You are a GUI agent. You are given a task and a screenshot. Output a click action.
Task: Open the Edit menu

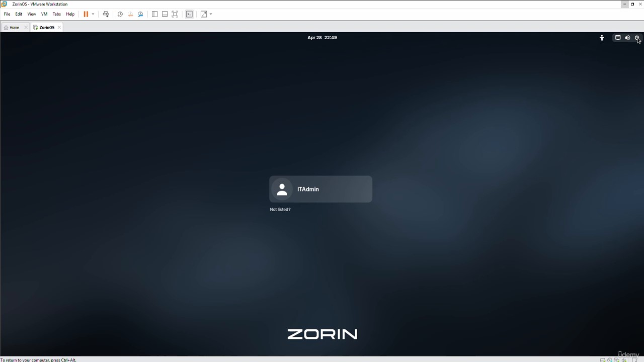(x=19, y=14)
